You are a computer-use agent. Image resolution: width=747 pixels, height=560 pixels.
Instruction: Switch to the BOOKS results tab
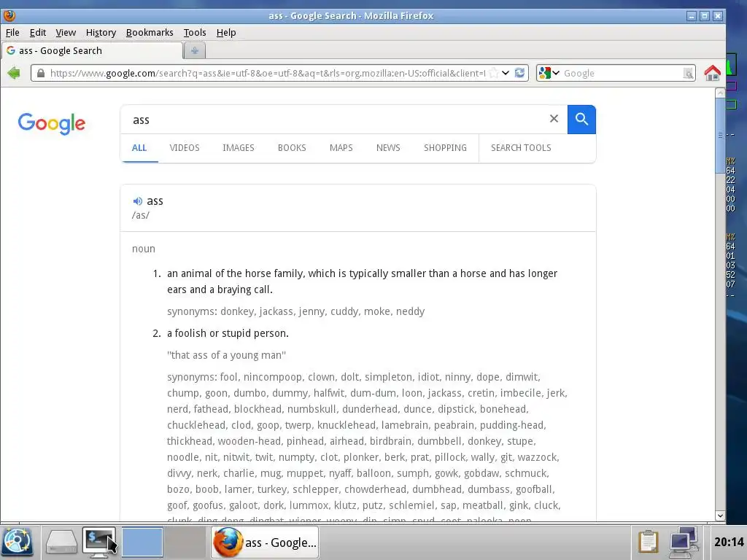click(292, 147)
